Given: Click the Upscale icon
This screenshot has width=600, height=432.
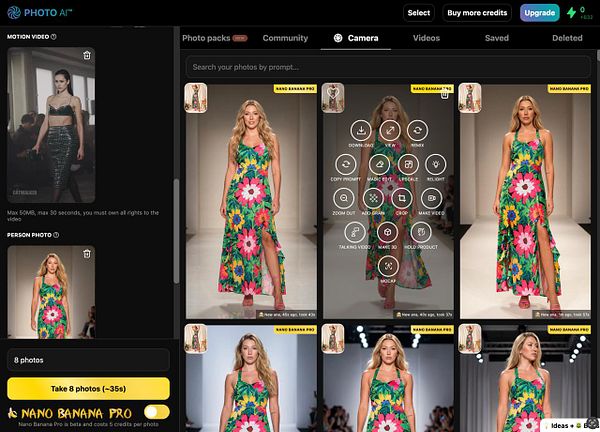Looking at the screenshot, I should 408,165.
